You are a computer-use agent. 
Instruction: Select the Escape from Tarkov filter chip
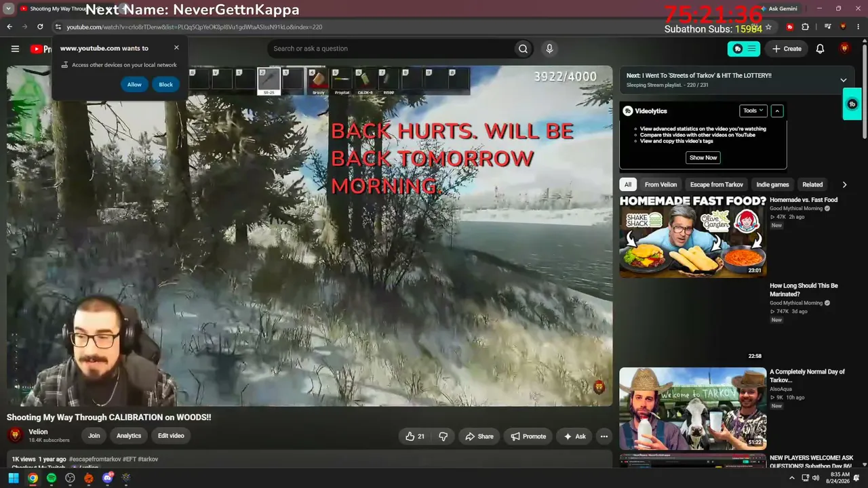coord(717,184)
